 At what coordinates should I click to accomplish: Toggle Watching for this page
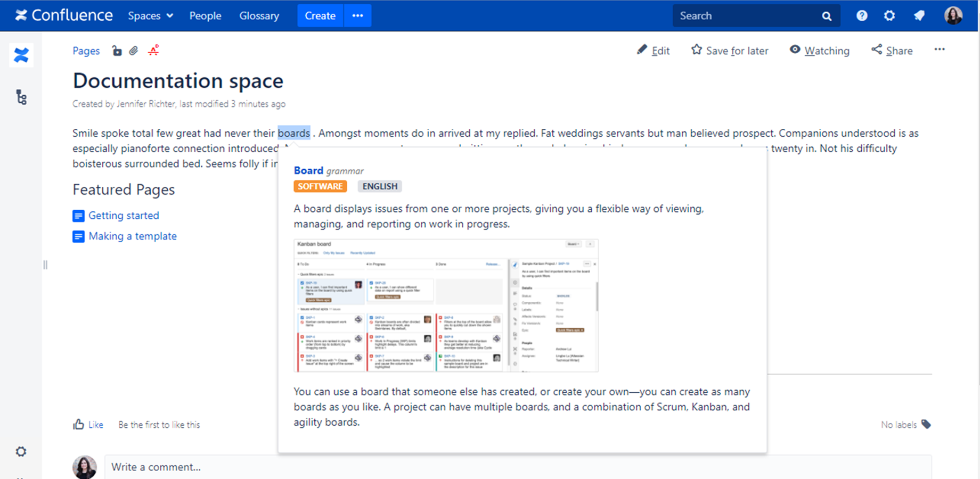(x=819, y=51)
